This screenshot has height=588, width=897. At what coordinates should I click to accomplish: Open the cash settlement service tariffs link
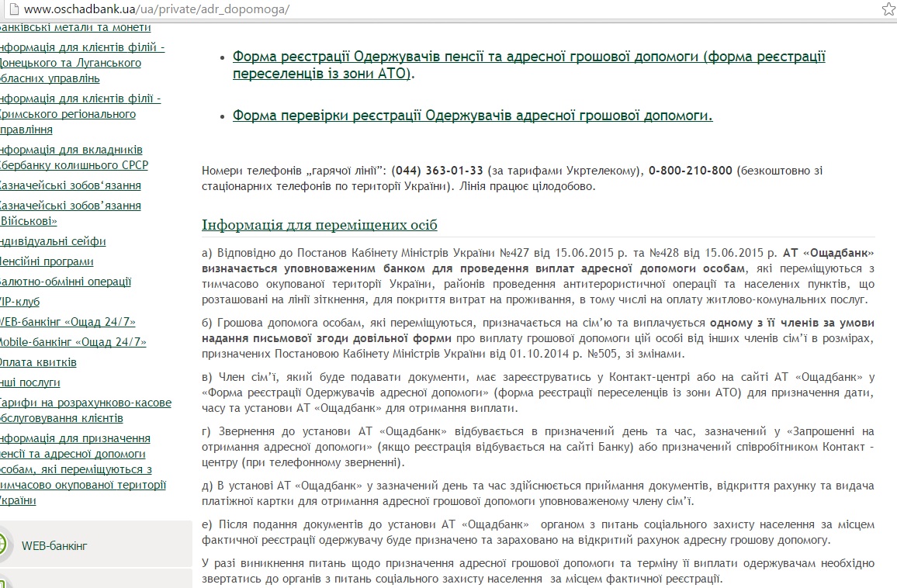click(x=86, y=410)
